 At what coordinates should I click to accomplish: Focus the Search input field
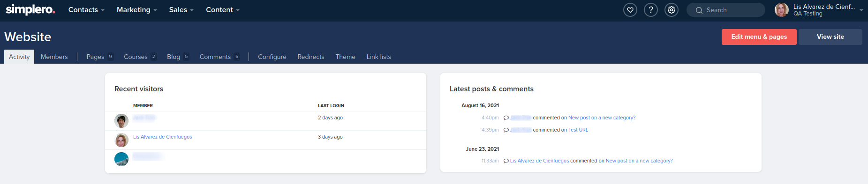726,10
